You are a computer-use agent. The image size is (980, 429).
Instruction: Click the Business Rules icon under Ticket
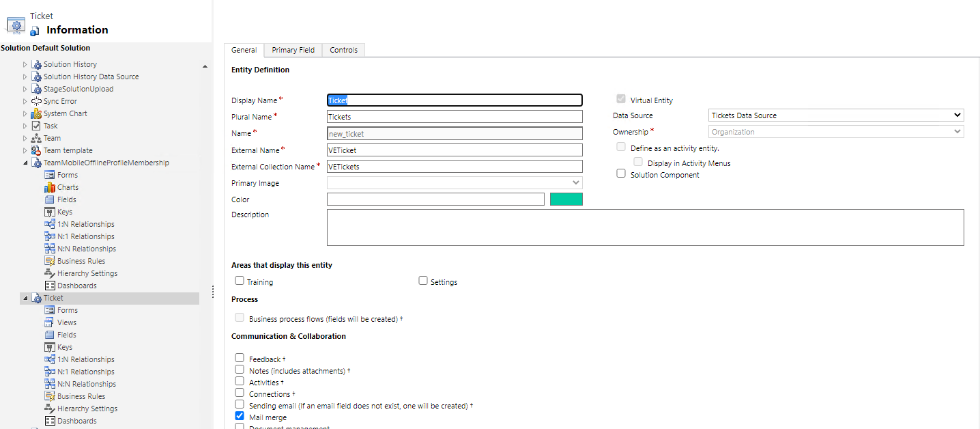tap(49, 396)
